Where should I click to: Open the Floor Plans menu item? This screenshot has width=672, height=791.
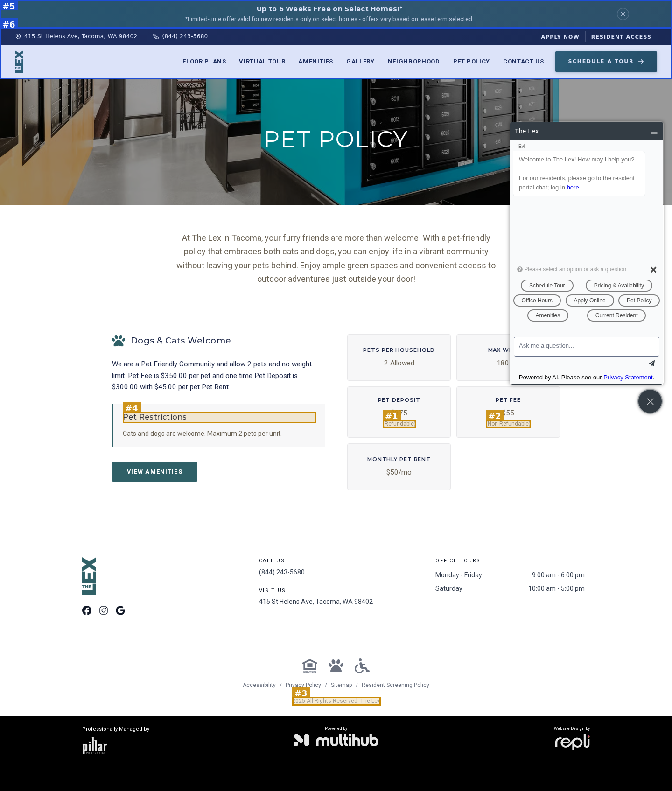[x=204, y=62]
